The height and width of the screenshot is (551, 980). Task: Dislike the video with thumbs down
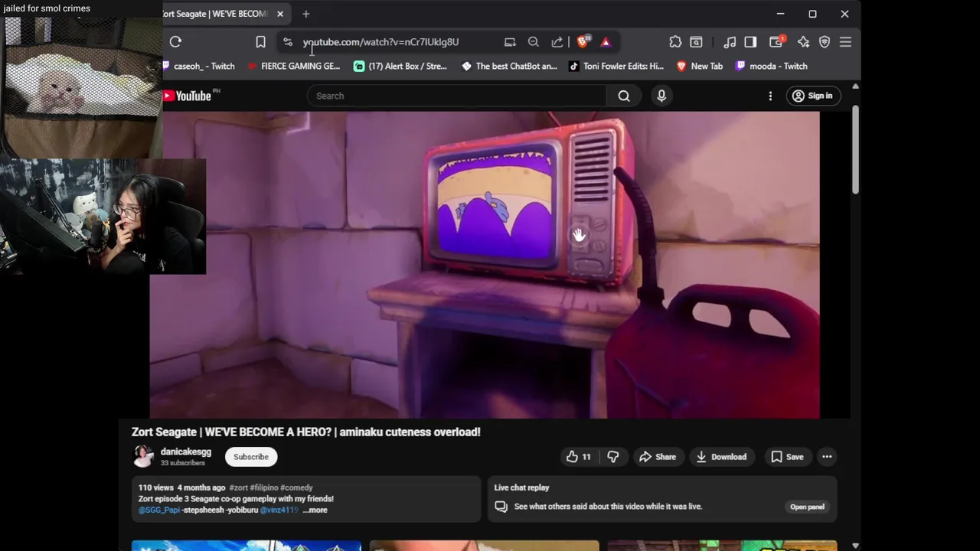613,457
